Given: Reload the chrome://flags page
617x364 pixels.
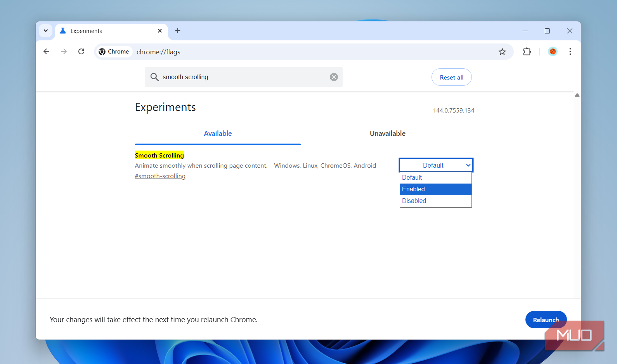Looking at the screenshot, I should (x=81, y=52).
